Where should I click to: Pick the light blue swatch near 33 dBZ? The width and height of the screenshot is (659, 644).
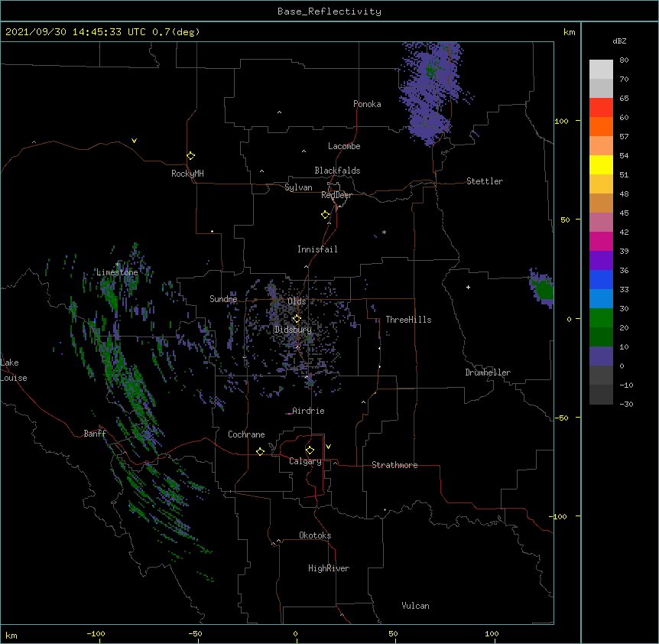point(601,299)
